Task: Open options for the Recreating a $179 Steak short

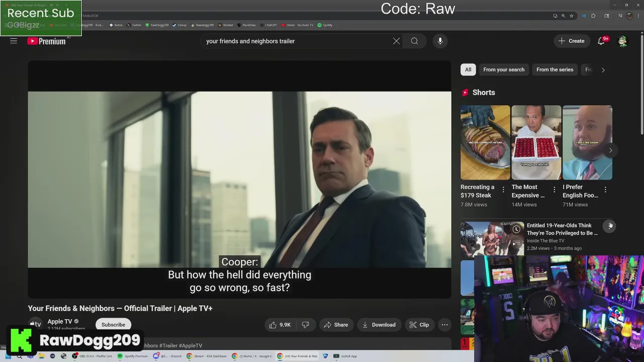Action: [x=503, y=190]
